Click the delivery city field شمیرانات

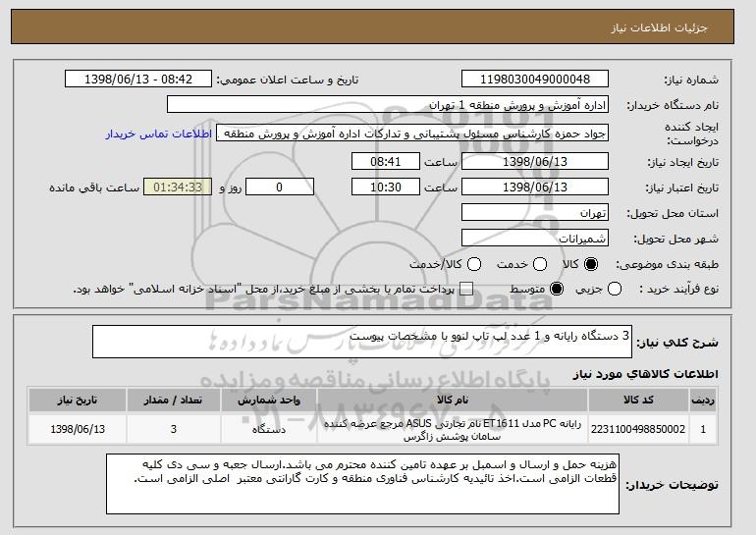pyautogui.click(x=535, y=239)
